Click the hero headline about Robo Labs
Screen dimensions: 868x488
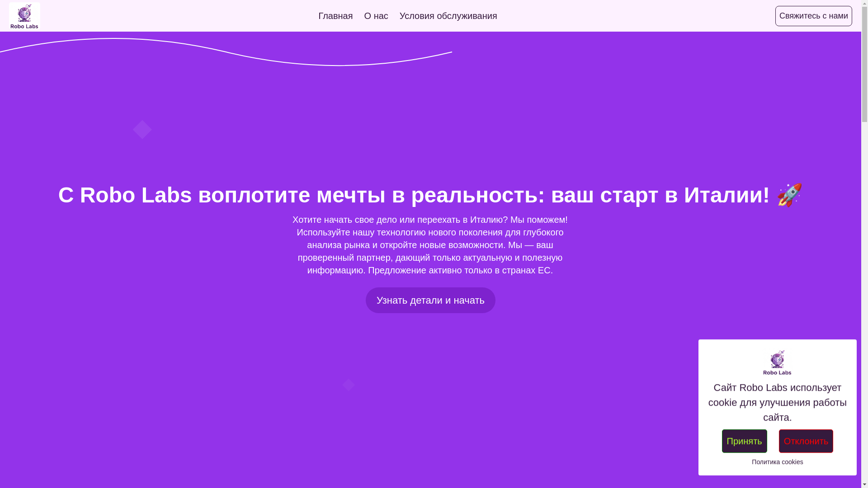(430, 195)
